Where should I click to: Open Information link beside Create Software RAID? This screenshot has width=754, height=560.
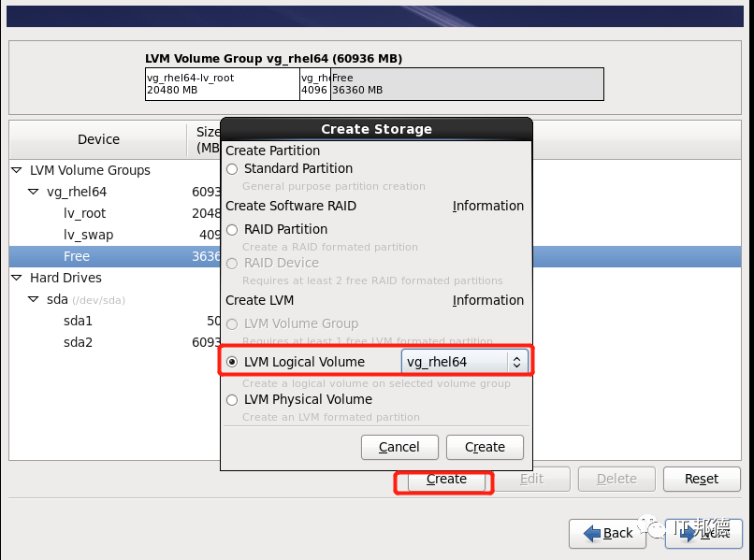pyautogui.click(x=487, y=206)
